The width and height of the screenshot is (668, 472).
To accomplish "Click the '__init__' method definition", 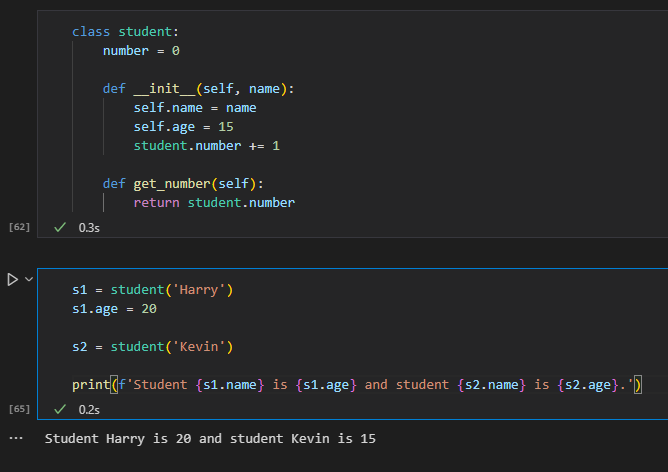I will click(x=199, y=89).
